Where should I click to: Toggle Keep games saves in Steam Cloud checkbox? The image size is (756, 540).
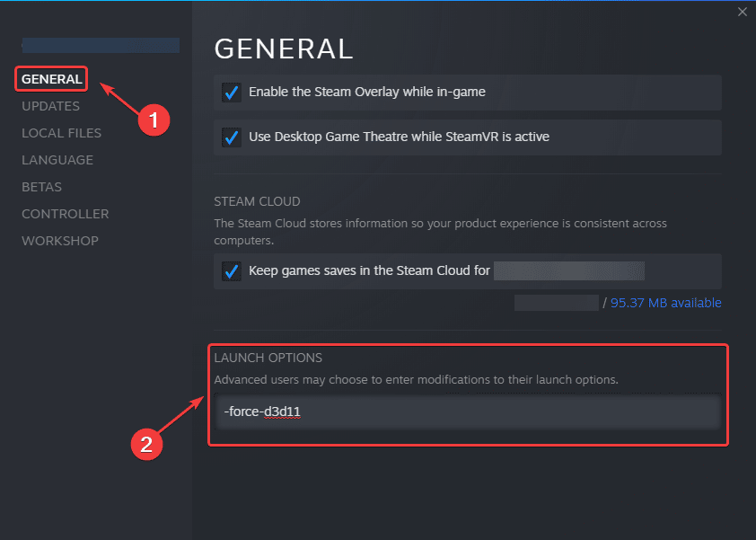[x=232, y=271]
